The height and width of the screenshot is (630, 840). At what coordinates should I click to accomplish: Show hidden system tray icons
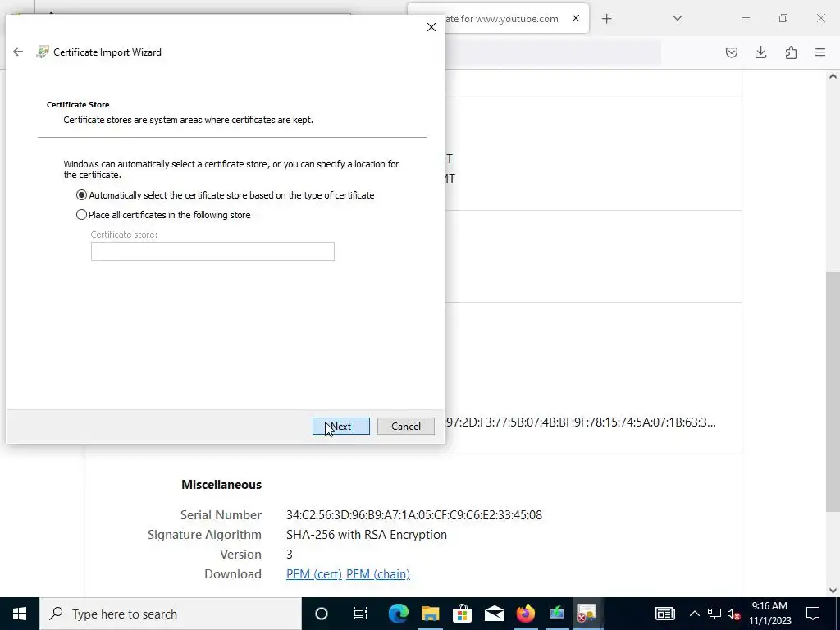(x=694, y=614)
